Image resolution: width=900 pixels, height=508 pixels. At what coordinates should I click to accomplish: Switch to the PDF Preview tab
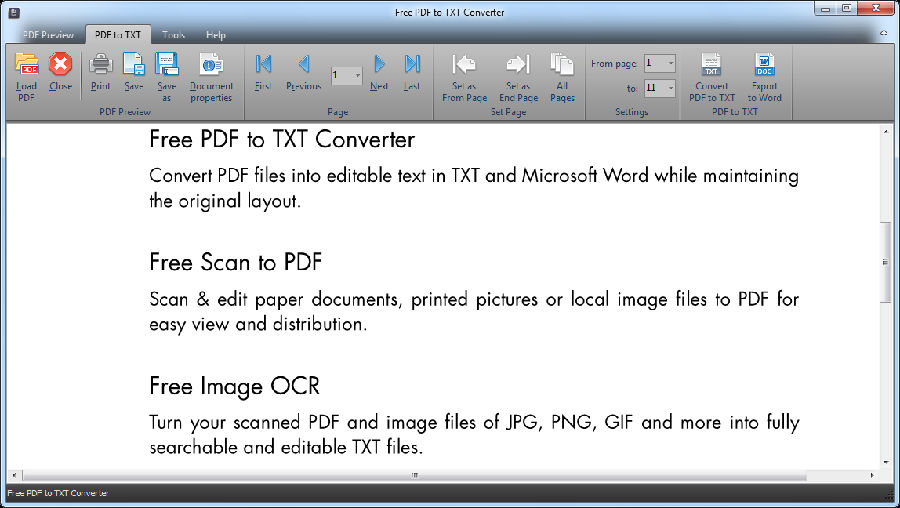pyautogui.click(x=49, y=35)
